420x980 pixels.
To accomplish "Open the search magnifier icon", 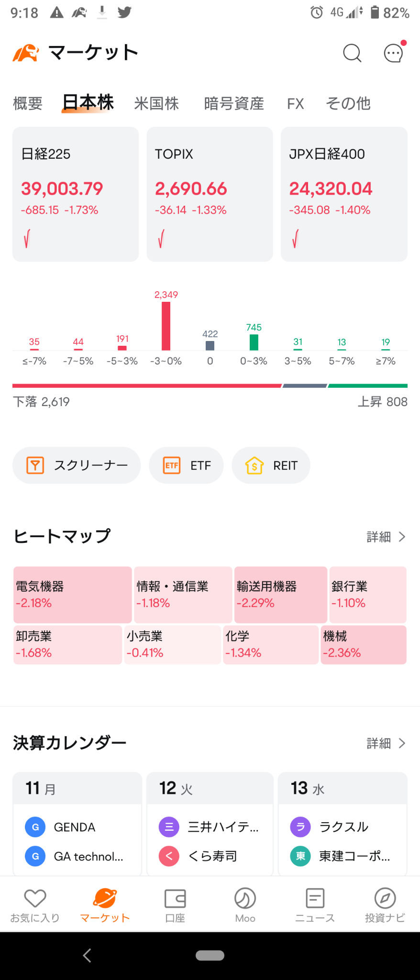I will tap(352, 53).
